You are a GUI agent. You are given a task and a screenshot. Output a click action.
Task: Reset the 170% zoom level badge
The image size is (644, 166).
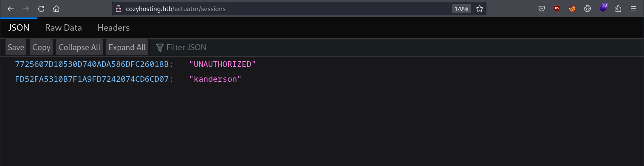(461, 9)
